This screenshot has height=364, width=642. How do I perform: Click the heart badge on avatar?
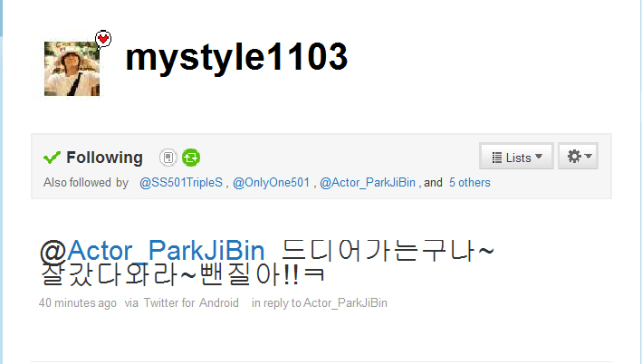pyautogui.click(x=103, y=39)
